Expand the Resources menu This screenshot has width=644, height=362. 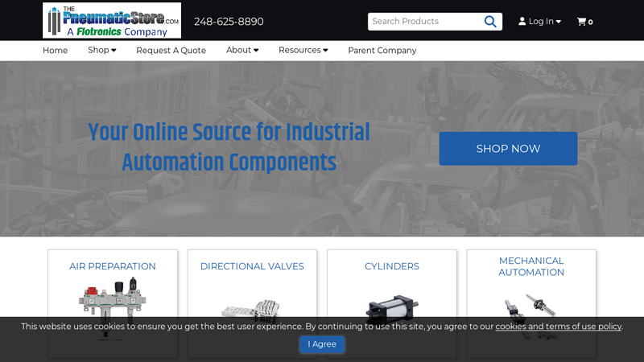pos(303,50)
